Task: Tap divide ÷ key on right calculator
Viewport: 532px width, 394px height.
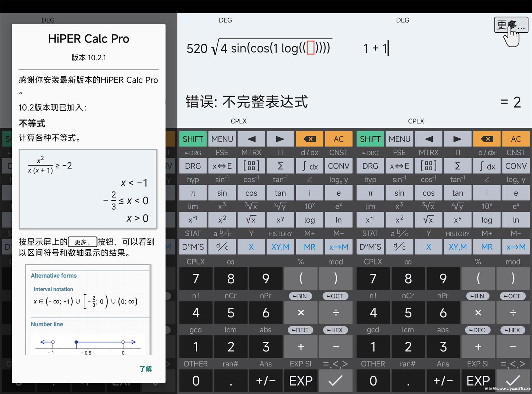Action: pyautogui.click(x=513, y=313)
